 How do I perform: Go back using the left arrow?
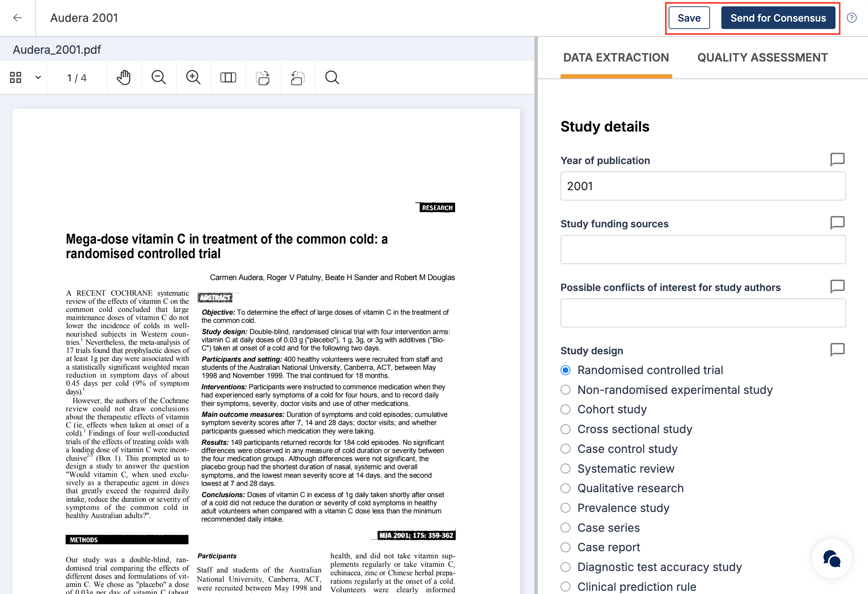[x=18, y=18]
